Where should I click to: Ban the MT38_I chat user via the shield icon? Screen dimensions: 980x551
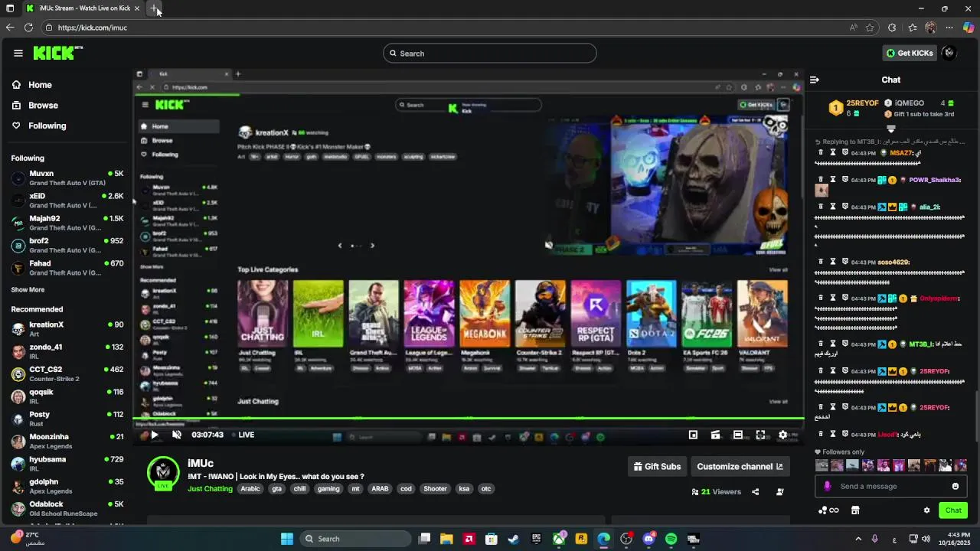tap(845, 344)
